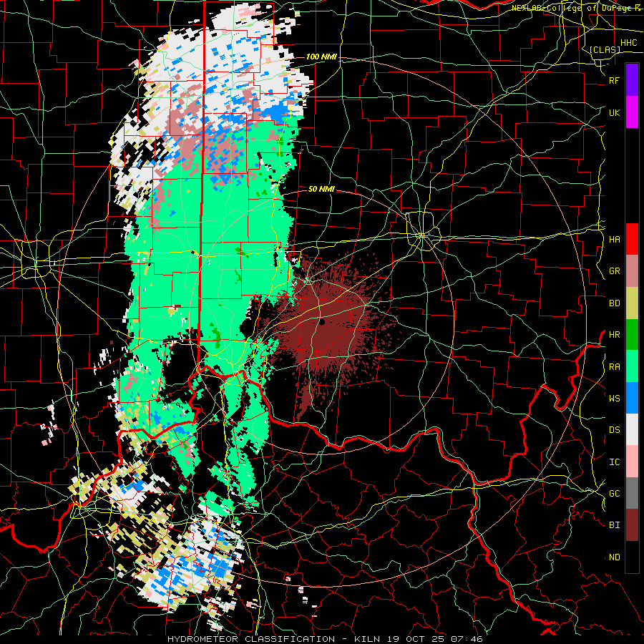Click the [CLAS] units label
This screenshot has width=644, height=644.
[x=605, y=49]
